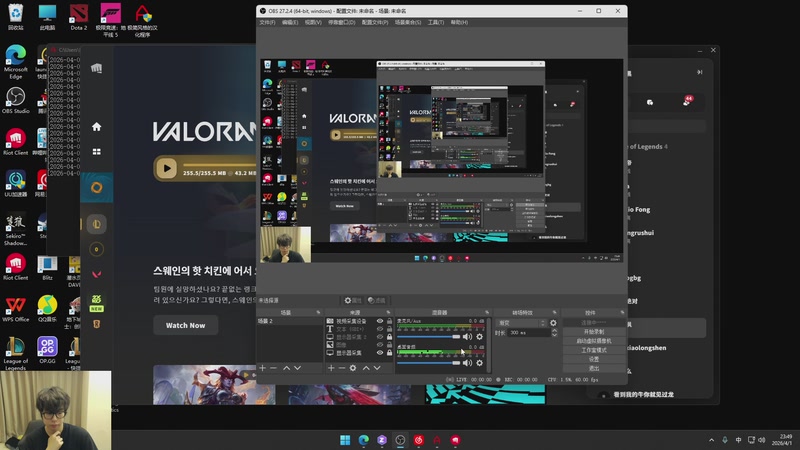800x450 pixels.
Task: Open OBS 设置 settings button
Action: 594,359
